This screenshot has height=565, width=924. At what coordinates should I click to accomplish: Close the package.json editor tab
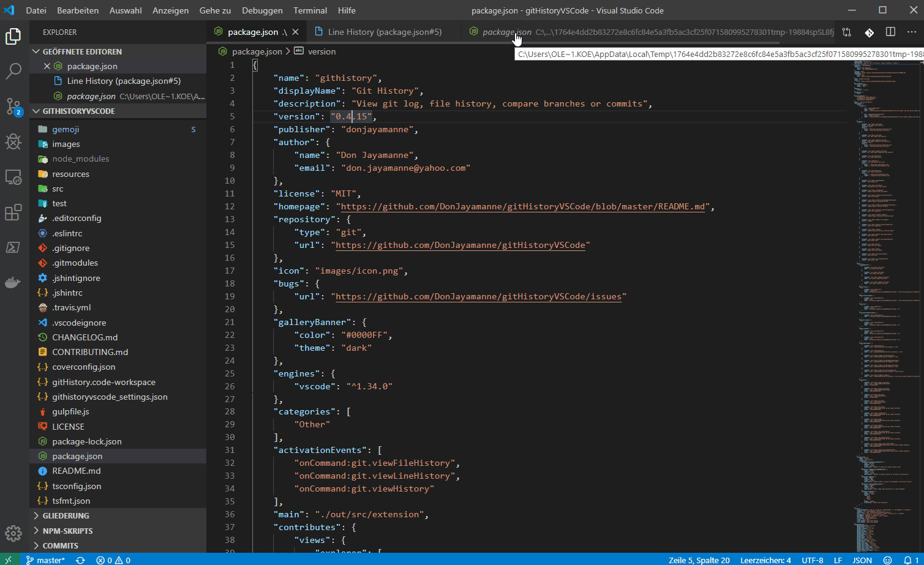(x=295, y=32)
